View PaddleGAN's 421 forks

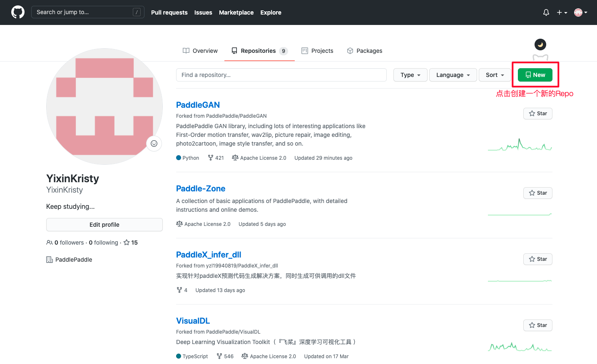pyautogui.click(x=216, y=158)
